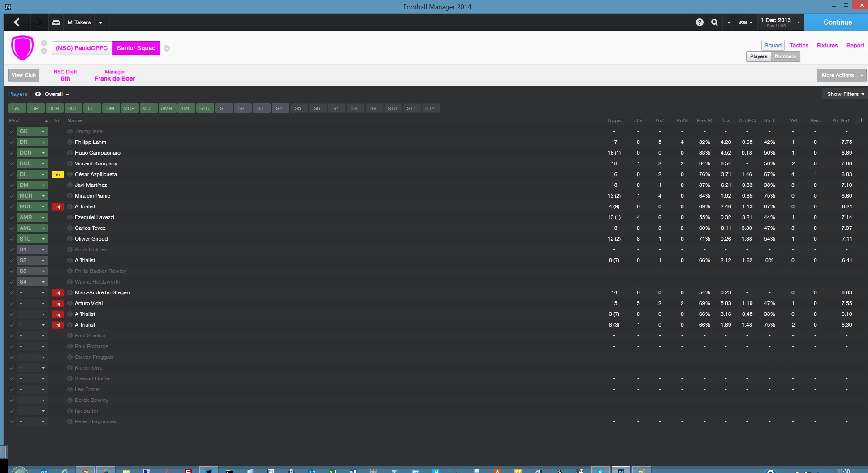
Task: Open the STC position dropdown for Olivier Giroud
Action: [x=32, y=239]
